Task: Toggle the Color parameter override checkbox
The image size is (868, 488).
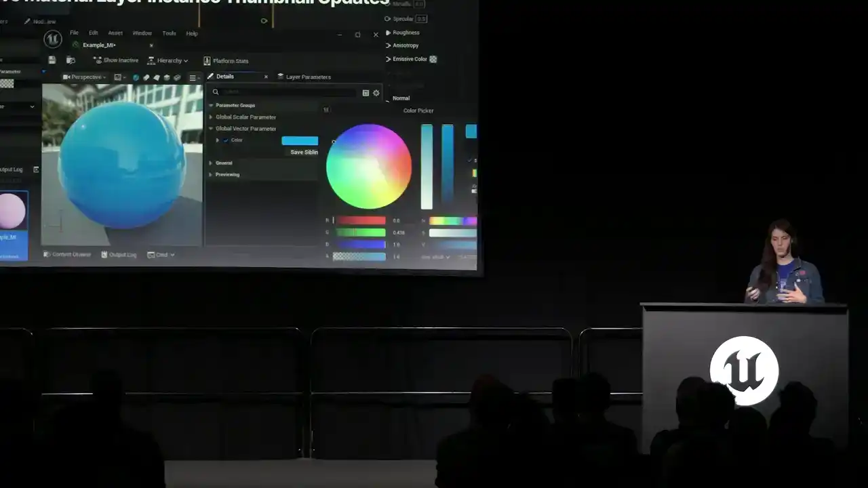Action: tap(226, 140)
